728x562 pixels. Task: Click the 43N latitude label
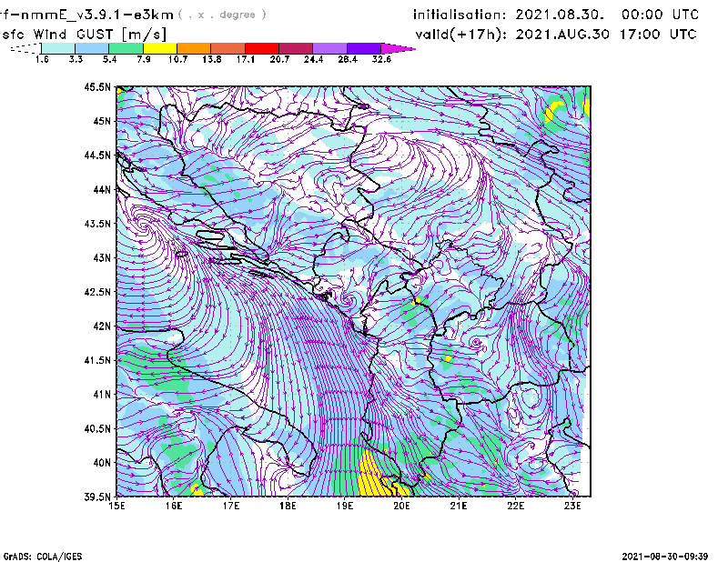[x=102, y=257]
